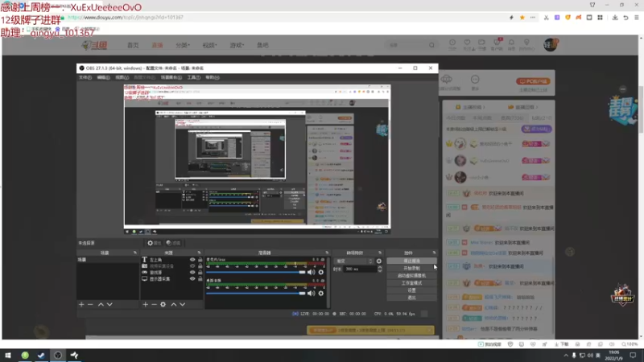This screenshot has width=644, height=362.
Task: Open the scene transition type dropdown
Action: (354, 261)
